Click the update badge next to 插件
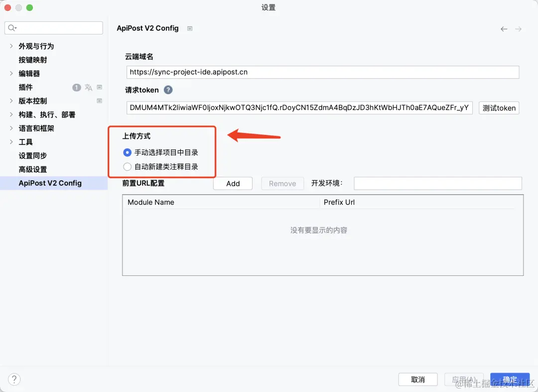Viewport: 538px width, 392px height. 76,87
